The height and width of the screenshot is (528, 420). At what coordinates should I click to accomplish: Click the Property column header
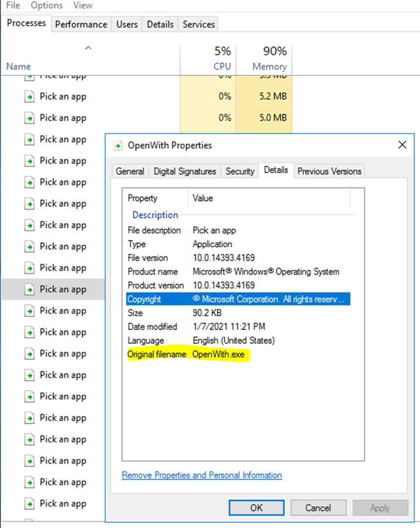pos(155,198)
